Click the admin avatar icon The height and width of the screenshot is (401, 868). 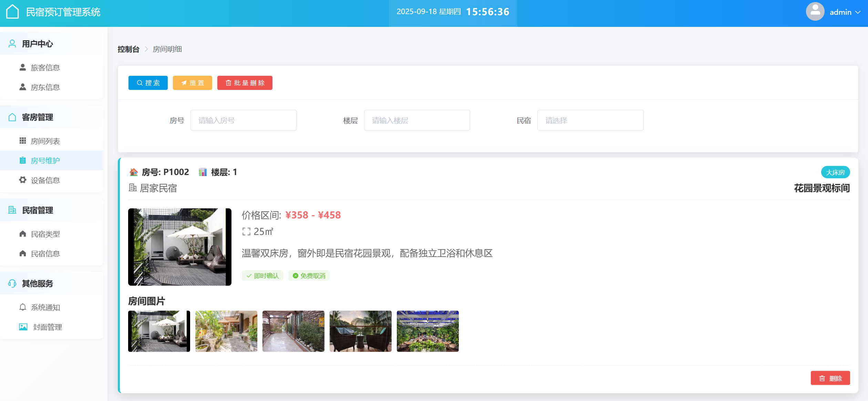[815, 12]
